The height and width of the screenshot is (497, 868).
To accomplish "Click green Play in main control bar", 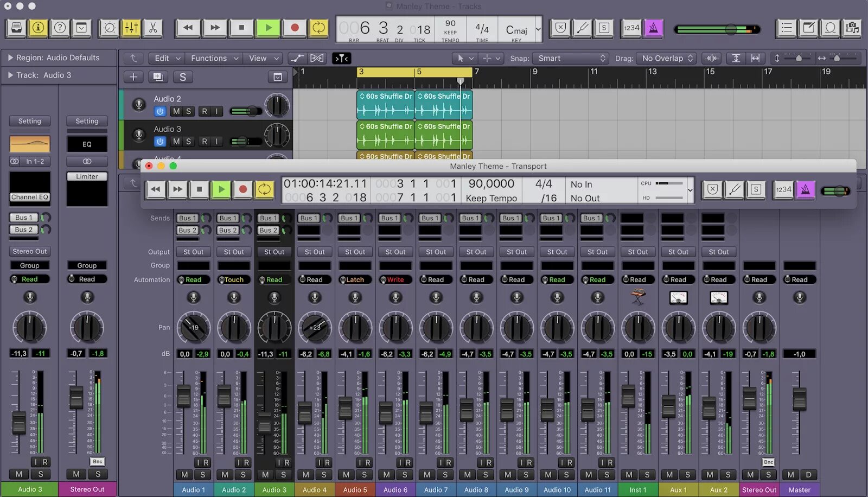I will click(x=268, y=28).
